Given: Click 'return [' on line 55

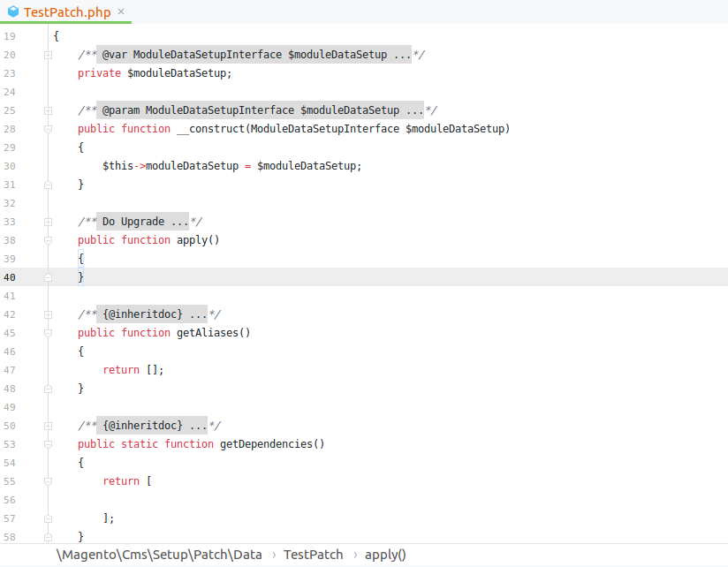Looking at the screenshot, I should (x=127, y=481).
